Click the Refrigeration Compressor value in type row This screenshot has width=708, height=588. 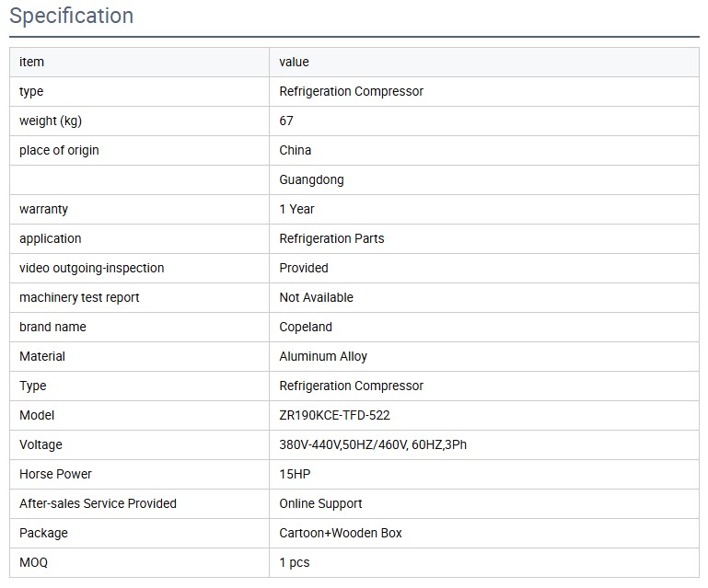point(351,91)
